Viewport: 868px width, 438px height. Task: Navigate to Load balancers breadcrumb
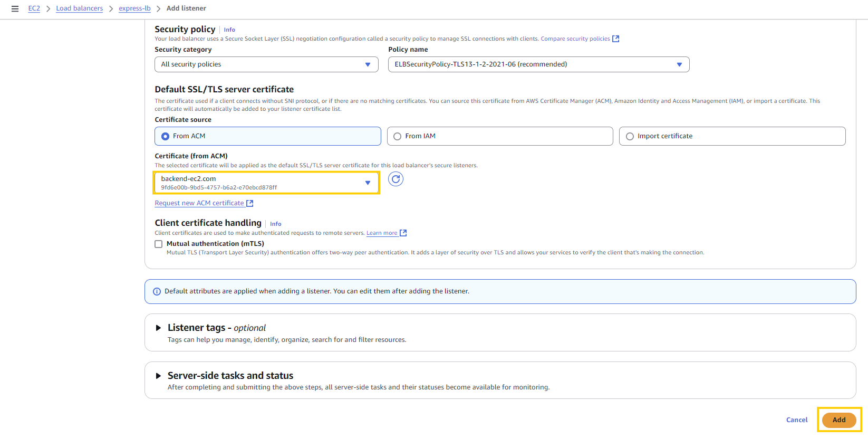(79, 8)
